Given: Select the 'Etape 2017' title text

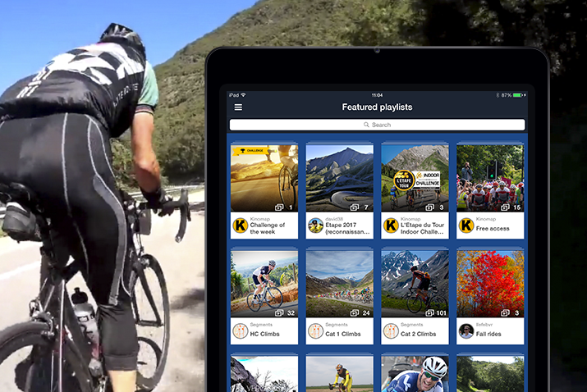Looking at the screenshot, I should [341, 225].
